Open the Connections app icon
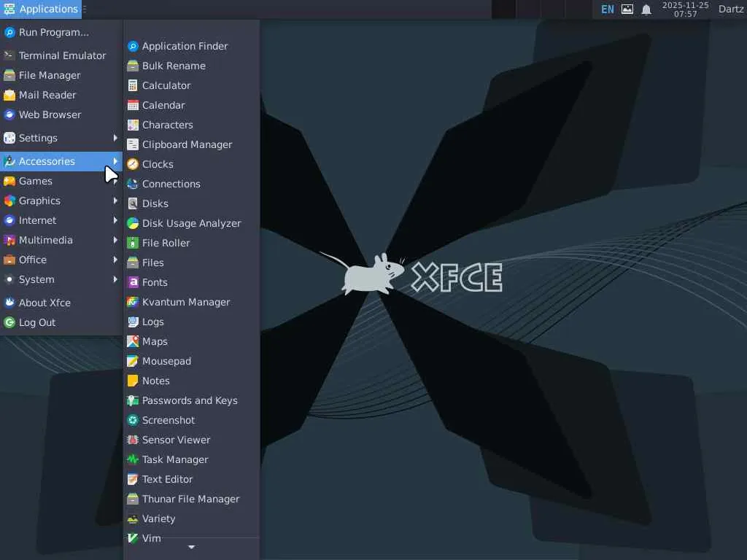This screenshot has width=747, height=560. (x=133, y=184)
